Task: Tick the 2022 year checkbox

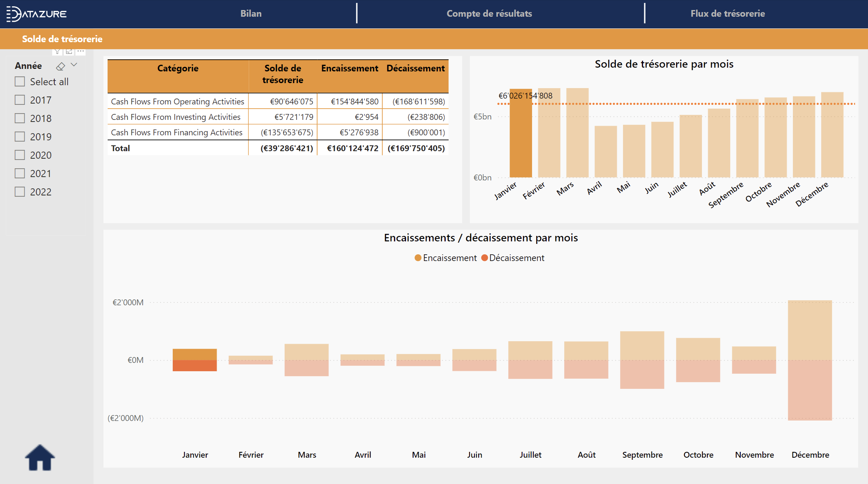Action: pos(20,192)
